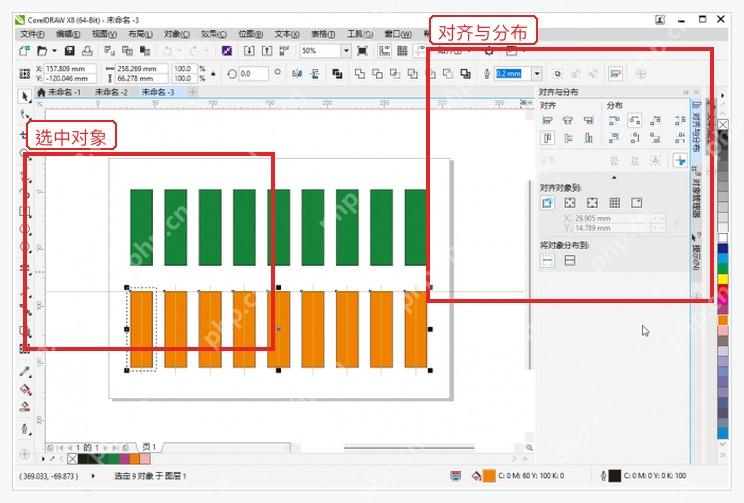Select the Eyedropper tool in the toolbox

click(25, 372)
